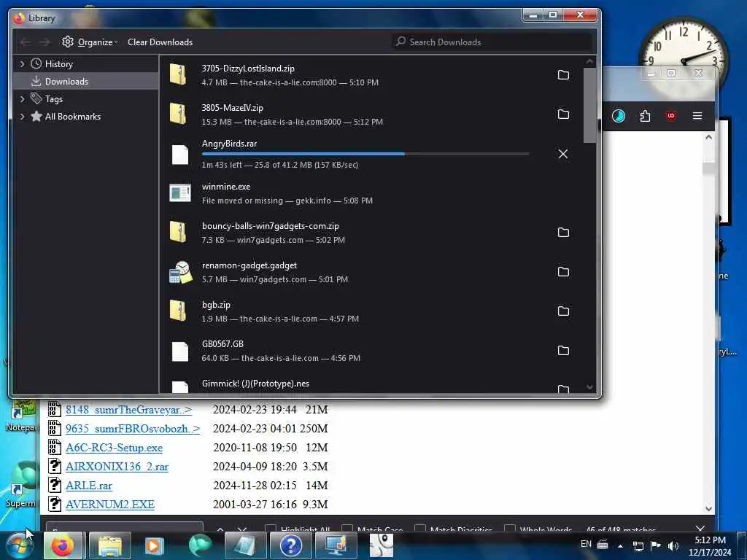Open the Firefox extensions puzzle icon
Viewport: 747px width, 560px height.
[x=645, y=116]
